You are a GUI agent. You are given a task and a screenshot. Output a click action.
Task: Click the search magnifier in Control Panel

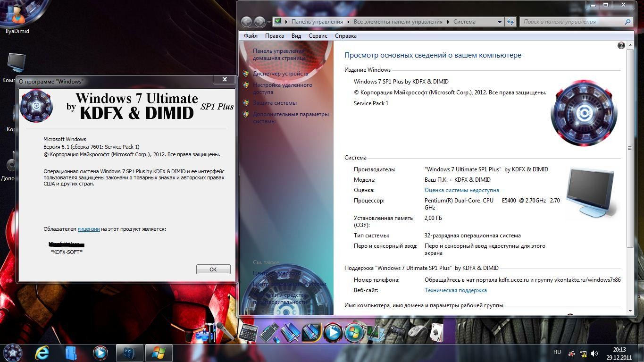(627, 22)
